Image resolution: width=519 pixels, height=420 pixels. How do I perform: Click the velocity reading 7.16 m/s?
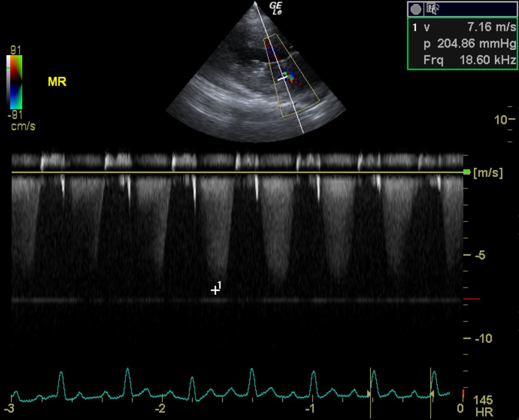tap(491, 27)
